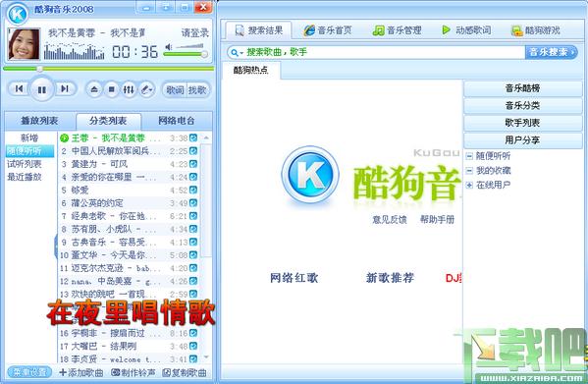The height and width of the screenshot is (384, 588).
Task: Select song 苏有朋、小虎队
Action: 129,229
